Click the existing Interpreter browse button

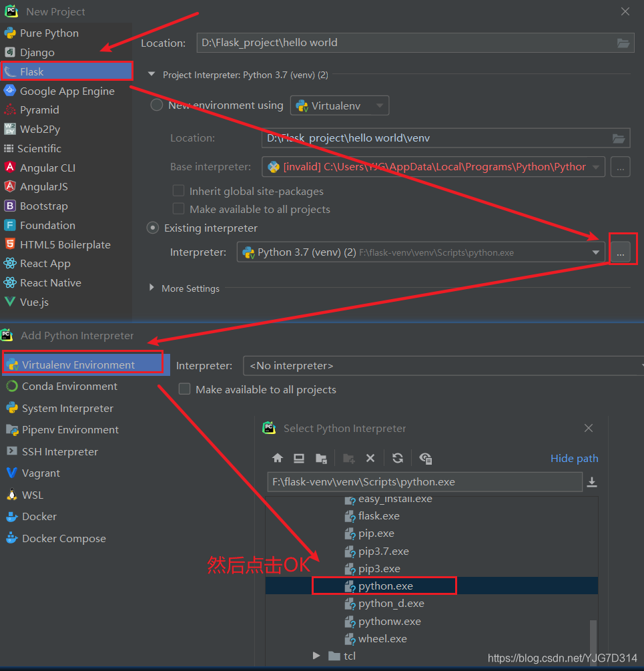click(x=621, y=253)
